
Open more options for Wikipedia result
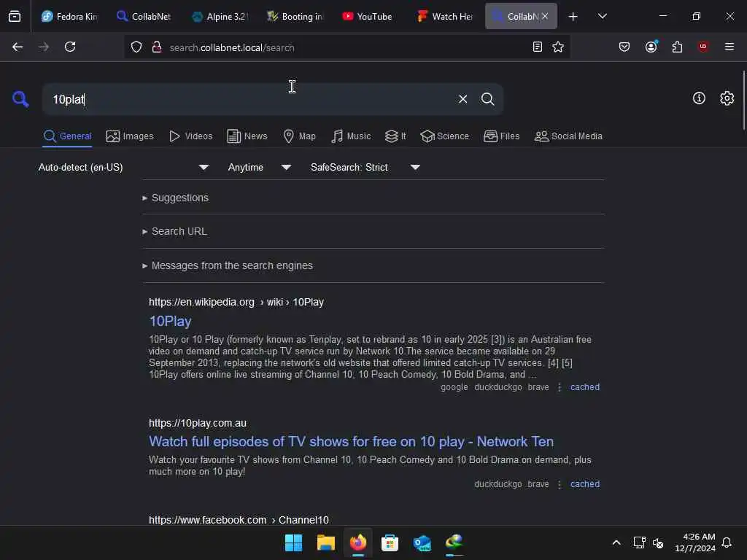560,387
